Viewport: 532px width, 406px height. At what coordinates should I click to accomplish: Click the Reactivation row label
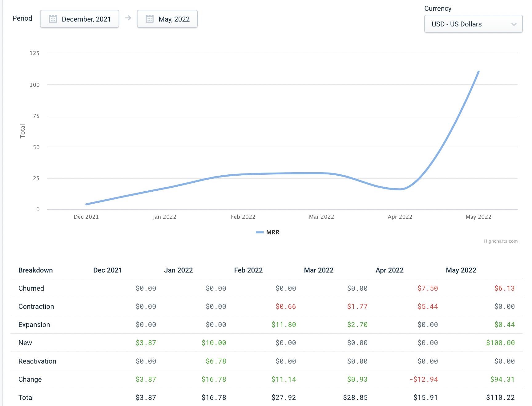click(37, 361)
